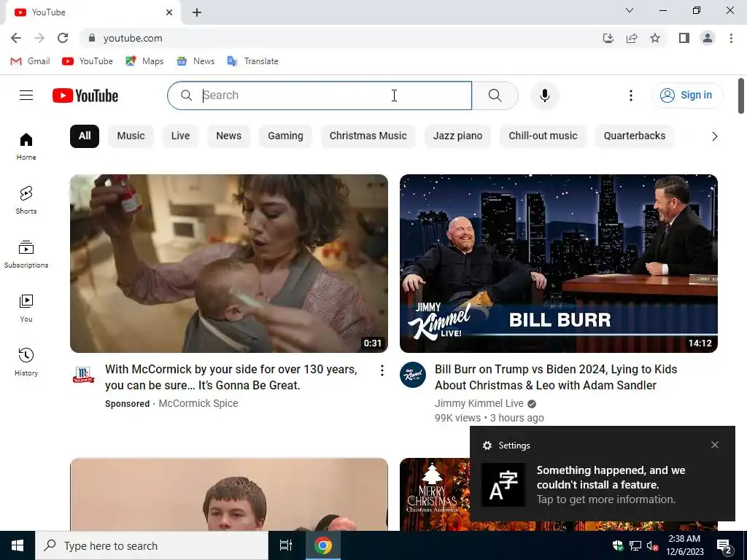Open Windows Start menu
747x560 pixels.
(x=18, y=545)
